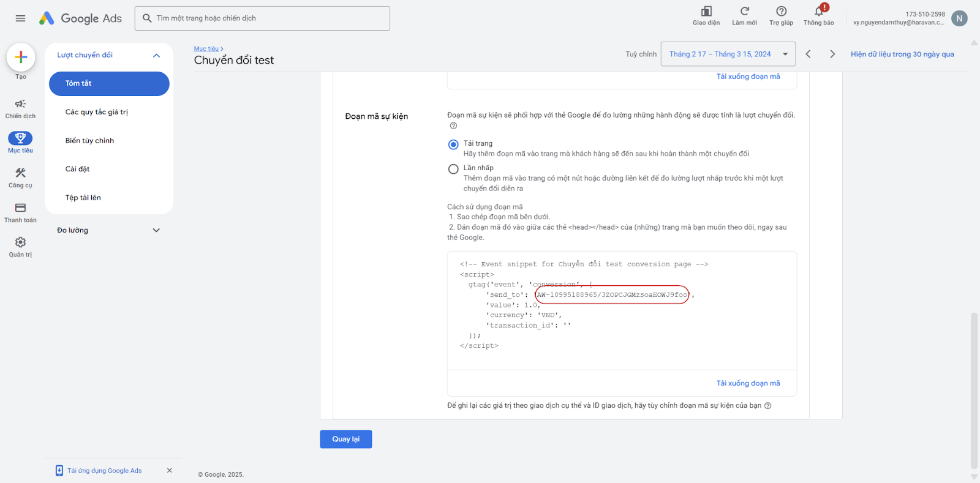The height and width of the screenshot is (483, 980).
Task: Collapse the Lượt chuyển đổi section
Action: click(156, 55)
